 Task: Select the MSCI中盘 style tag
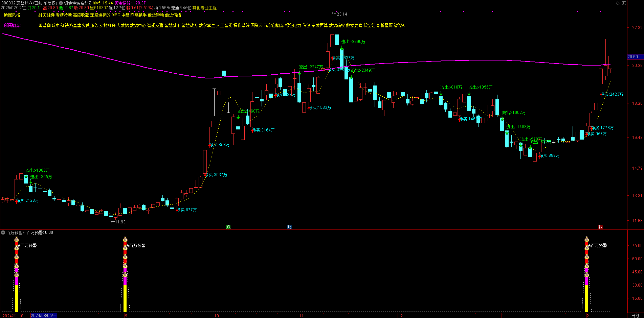[120, 15]
